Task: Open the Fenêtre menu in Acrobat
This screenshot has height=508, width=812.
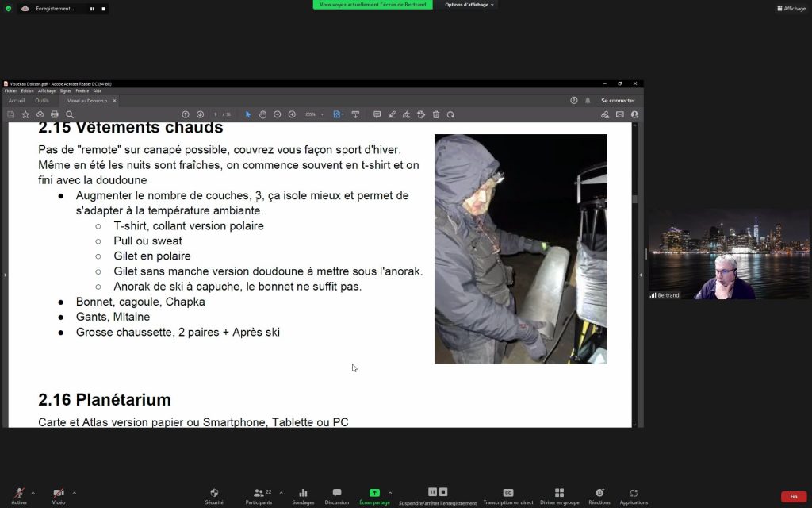Action: [82, 91]
